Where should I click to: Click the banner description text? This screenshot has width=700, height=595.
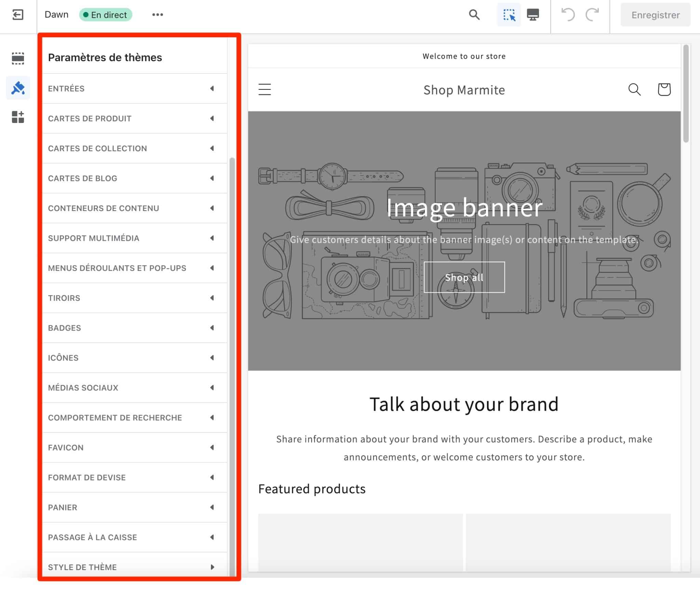point(464,240)
